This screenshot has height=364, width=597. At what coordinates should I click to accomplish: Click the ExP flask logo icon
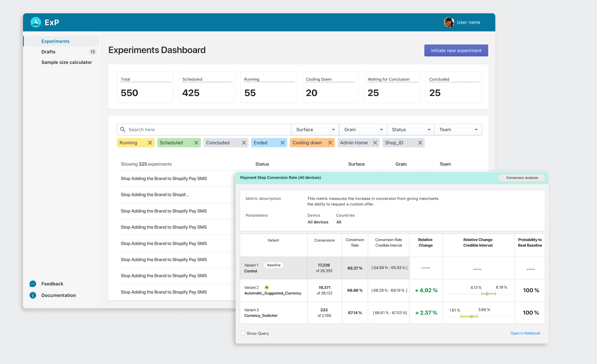point(36,22)
